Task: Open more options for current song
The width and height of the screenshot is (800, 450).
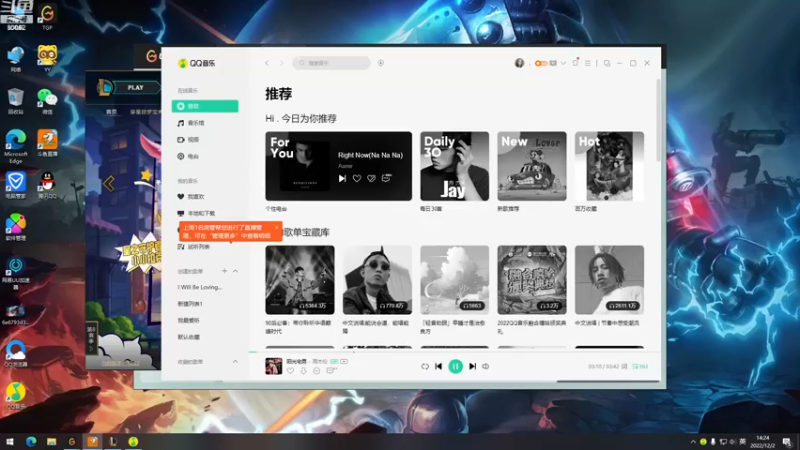Action: 316,371
